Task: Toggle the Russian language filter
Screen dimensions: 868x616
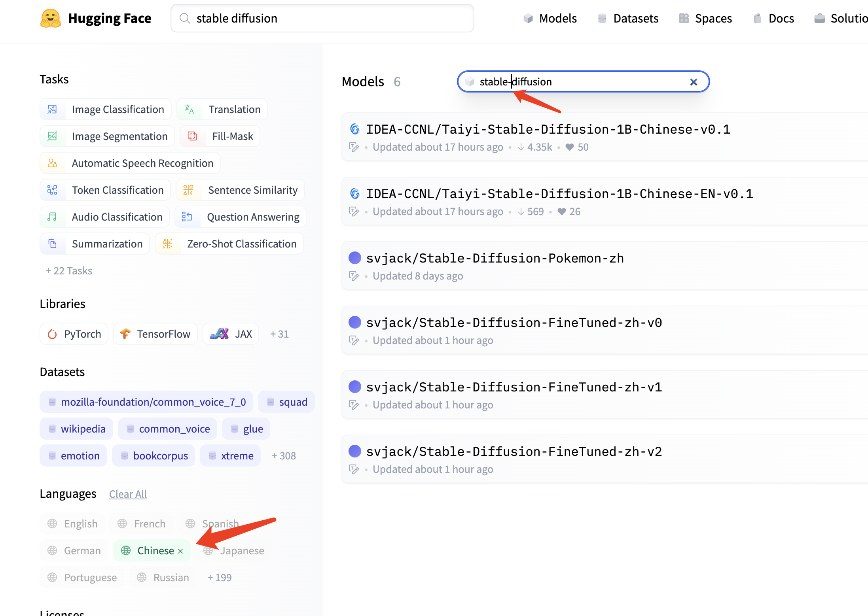Action: pos(163,577)
